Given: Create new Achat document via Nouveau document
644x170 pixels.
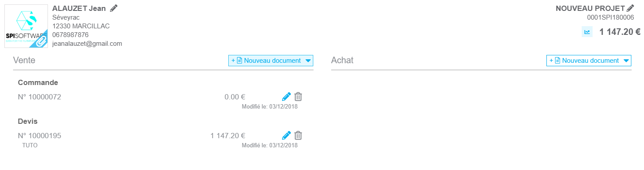Looking at the screenshot, I should pyautogui.click(x=584, y=61).
